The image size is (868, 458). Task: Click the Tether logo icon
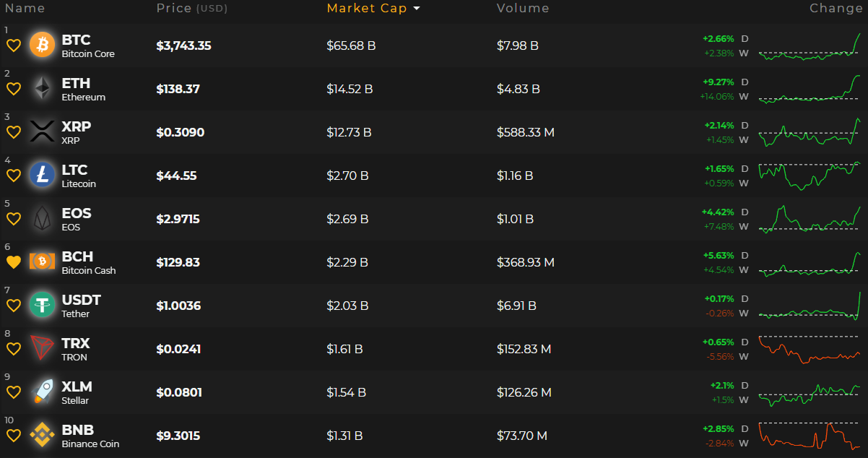click(42, 306)
